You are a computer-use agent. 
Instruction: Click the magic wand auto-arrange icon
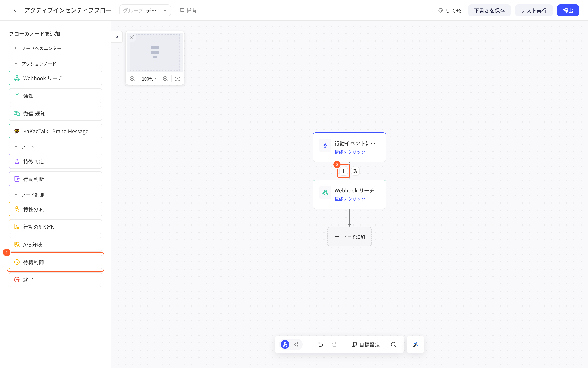click(415, 344)
